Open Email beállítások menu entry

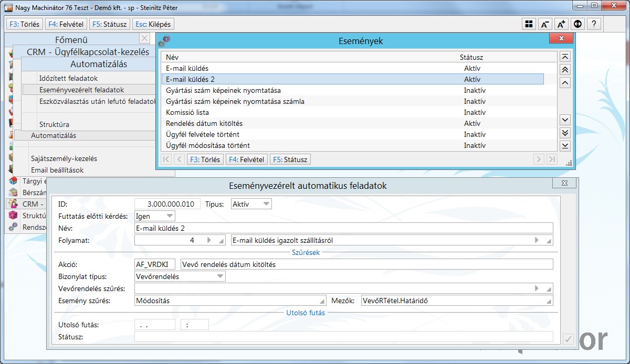pyautogui.click(x=57, y=170)
